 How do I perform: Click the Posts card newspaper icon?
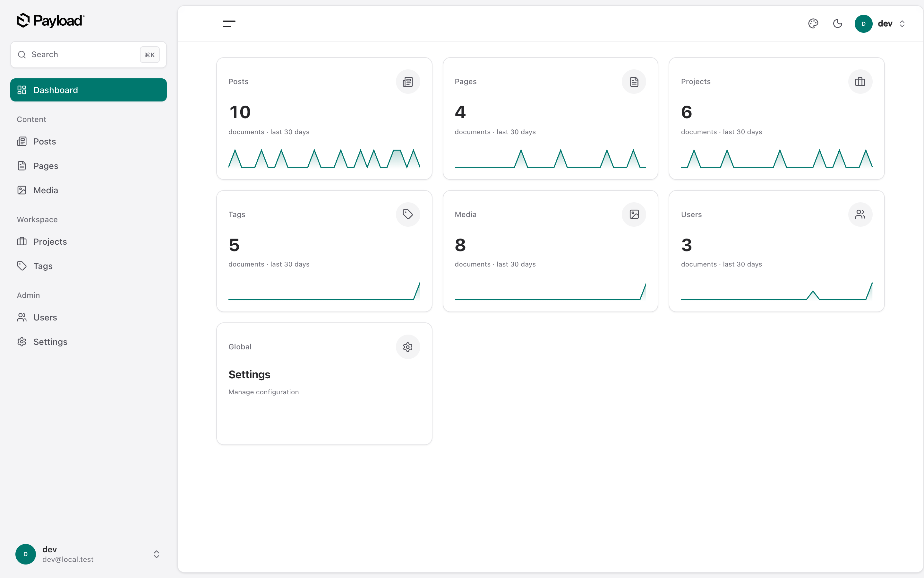(408, 82)
